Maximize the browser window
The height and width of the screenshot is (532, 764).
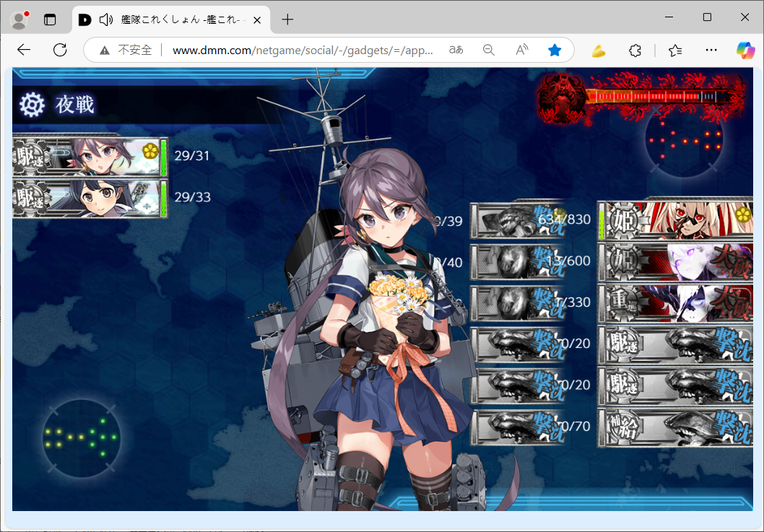(x=707, y=17)
